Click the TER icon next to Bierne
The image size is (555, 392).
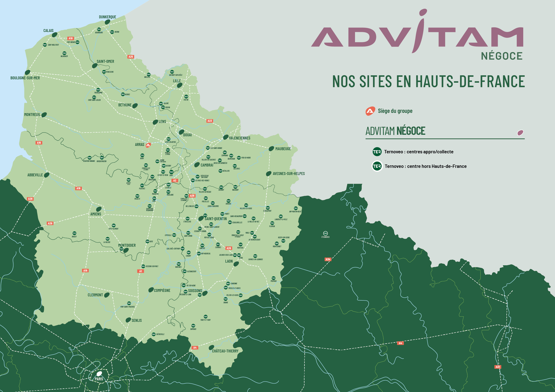click(x=112, y=32)
